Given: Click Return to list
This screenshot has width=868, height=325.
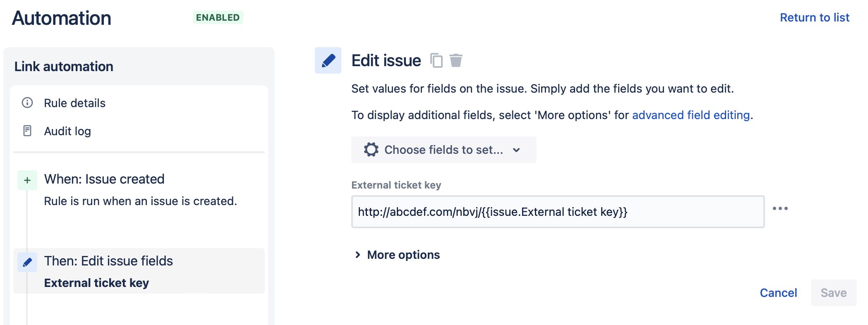Looking at the screenshot, I should (x=814, y=17).
